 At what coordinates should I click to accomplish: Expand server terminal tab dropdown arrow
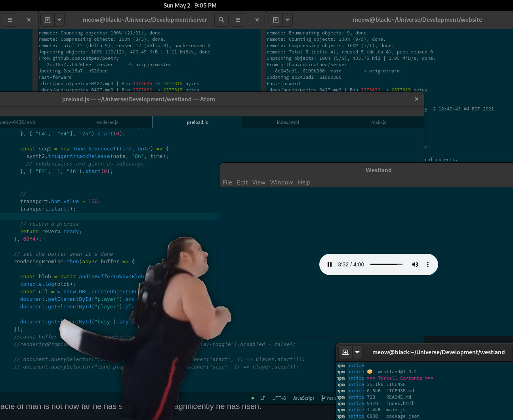coord(59,20)
